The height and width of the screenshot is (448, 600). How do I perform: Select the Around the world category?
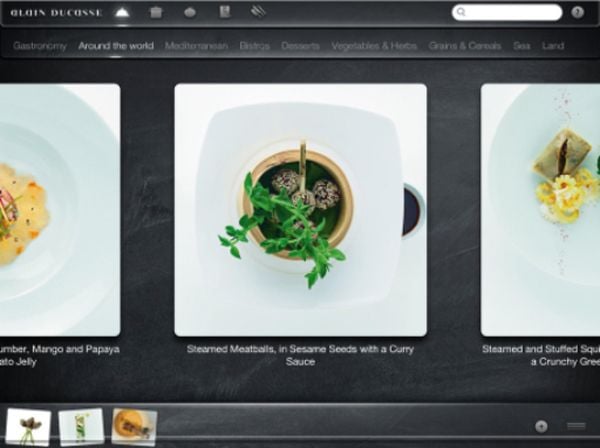point(116,46)
